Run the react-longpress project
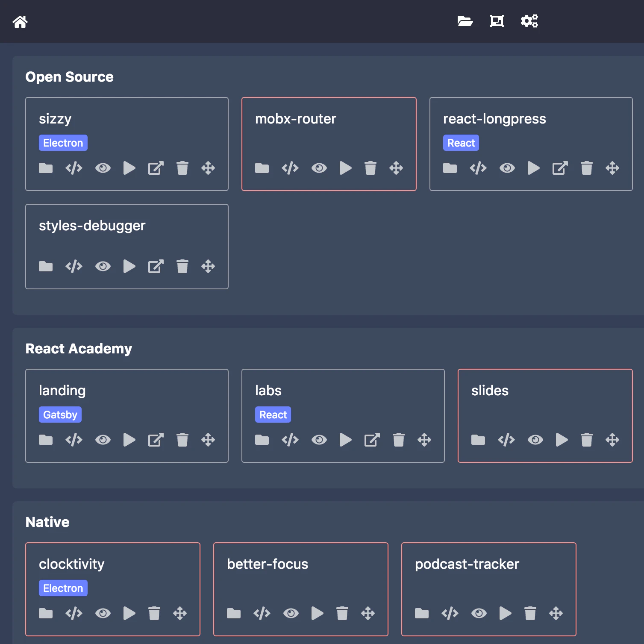 (534, 168)
